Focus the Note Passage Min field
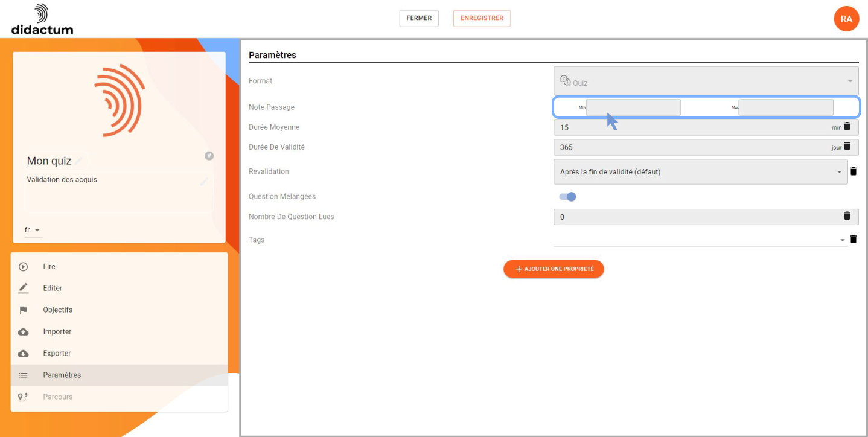The height and width of the screenshot is (437, 868). pyautogui.click(x=633, y=107)
